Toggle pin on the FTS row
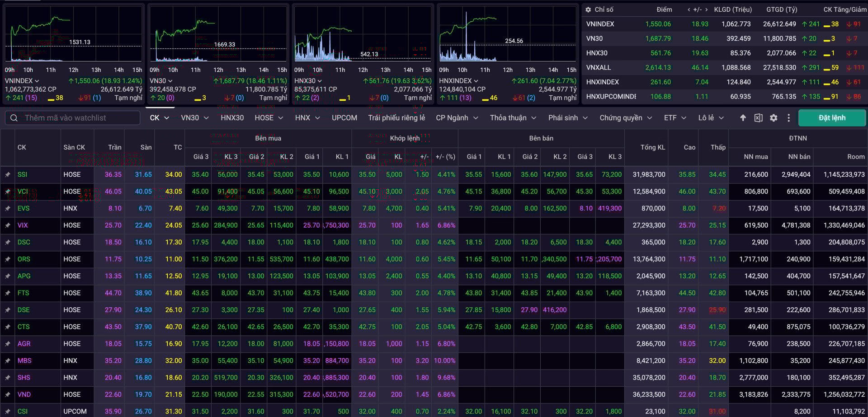This screenshot has width=868, height=417. (x=8, y=293)
